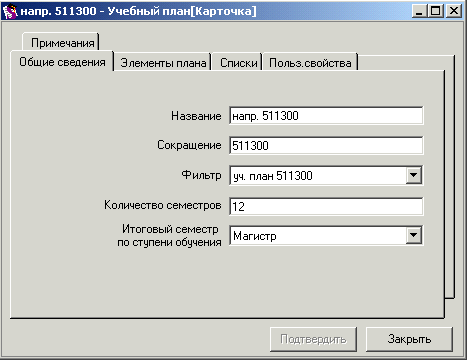467x360 pixels.
Task: Go to the Польз.свойства tab
Action: click(310, 63)
